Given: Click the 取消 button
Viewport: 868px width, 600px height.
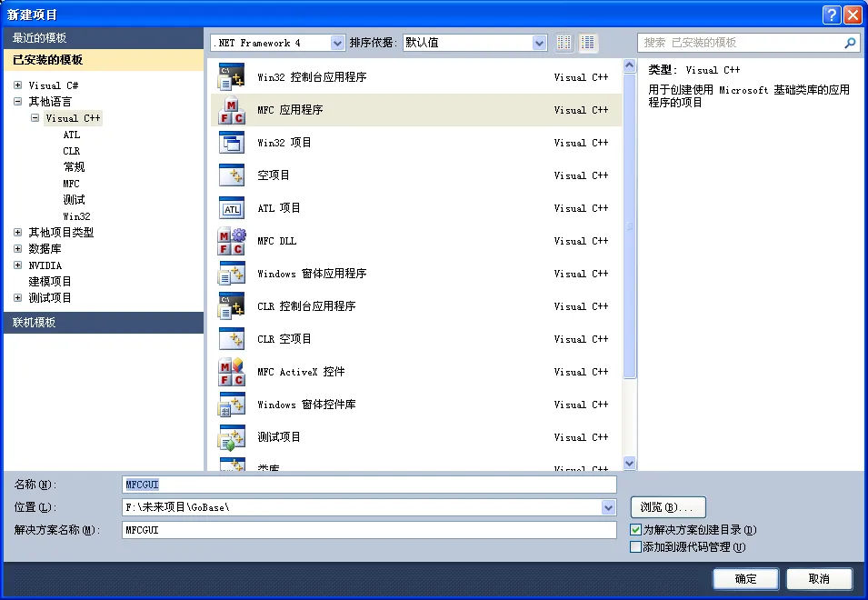Looking at the screenshot, I should point(819,579).
